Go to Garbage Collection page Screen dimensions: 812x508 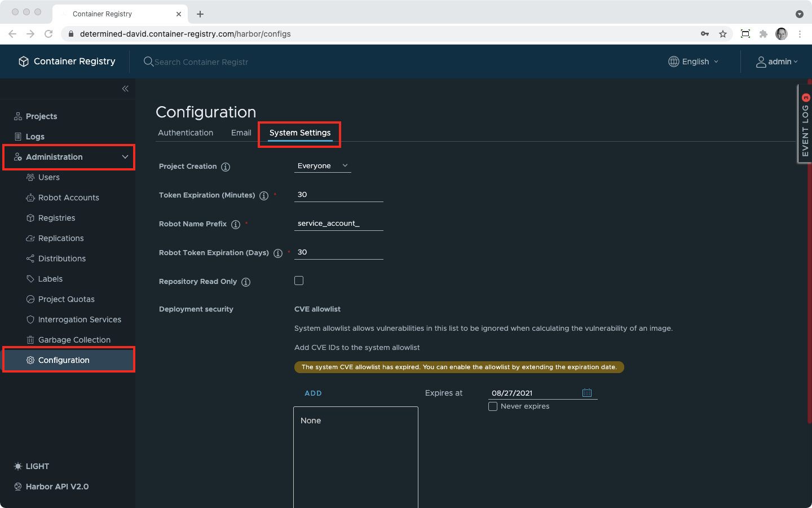pos(74,340)
